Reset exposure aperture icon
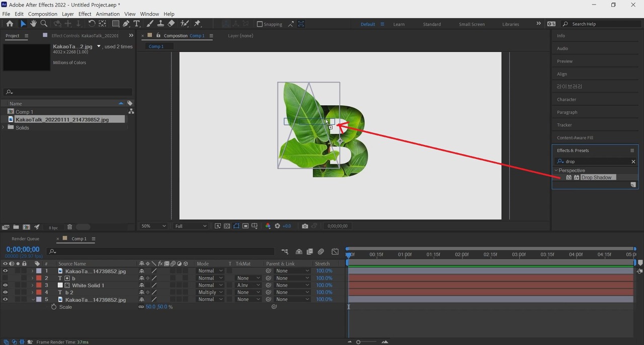This screenshot has height=345, width=644. [x=277, y=226]
